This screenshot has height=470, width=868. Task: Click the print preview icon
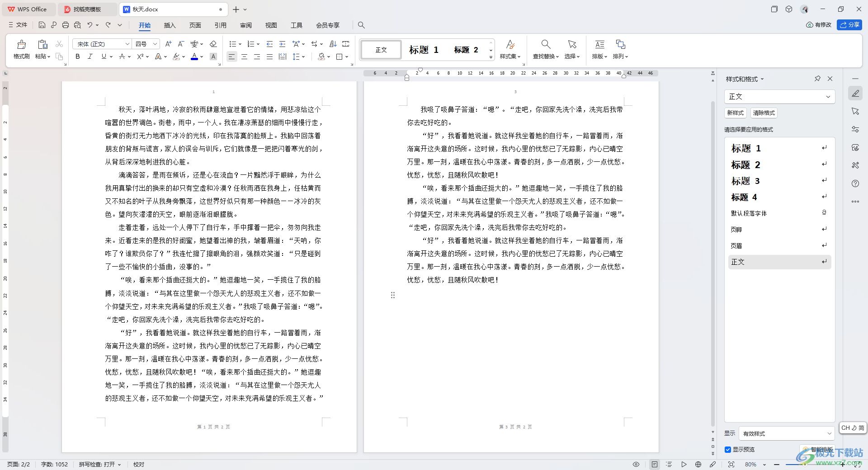[77, 25]
